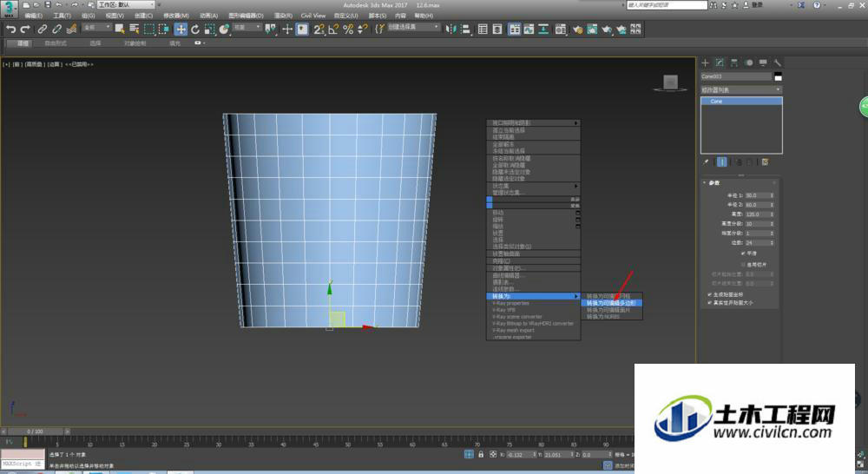Open Select by Name list icon

coord(134,30)
